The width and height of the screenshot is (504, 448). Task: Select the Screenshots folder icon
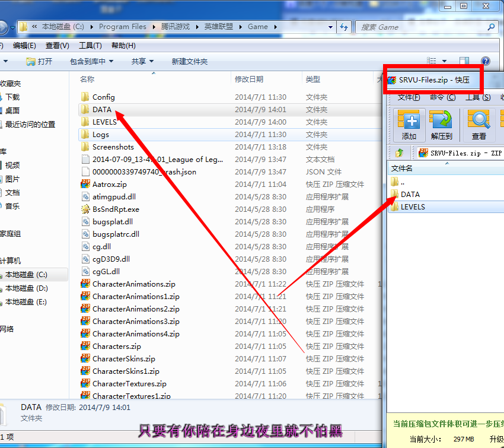pyautogui.click(x=85, y=147)
